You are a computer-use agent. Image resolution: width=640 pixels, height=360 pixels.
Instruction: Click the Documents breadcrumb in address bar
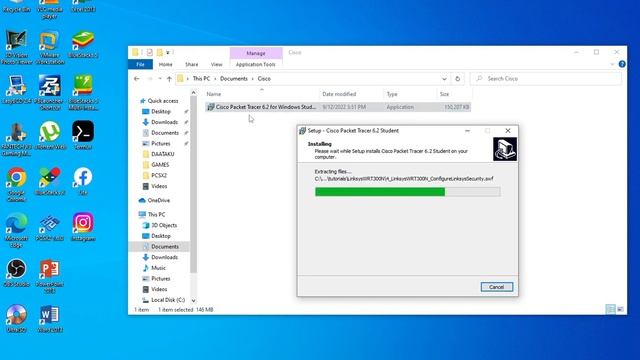[234, 79]
